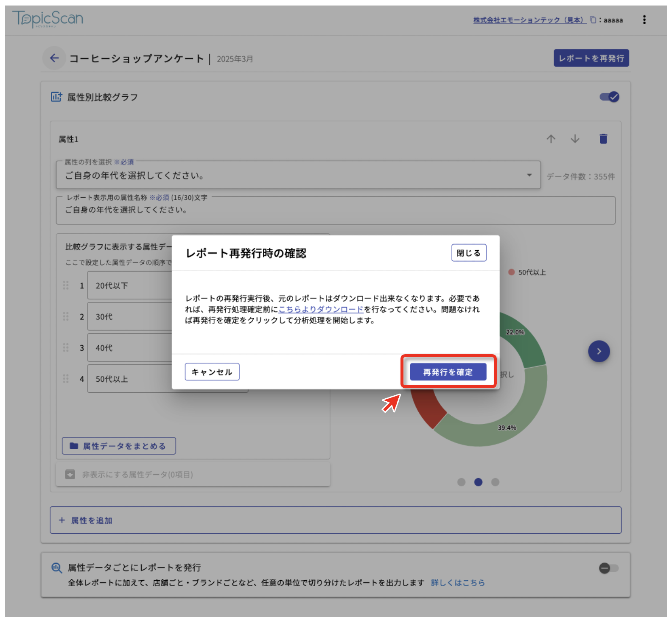Open the three-dot menu in the header

coord(644,20)
